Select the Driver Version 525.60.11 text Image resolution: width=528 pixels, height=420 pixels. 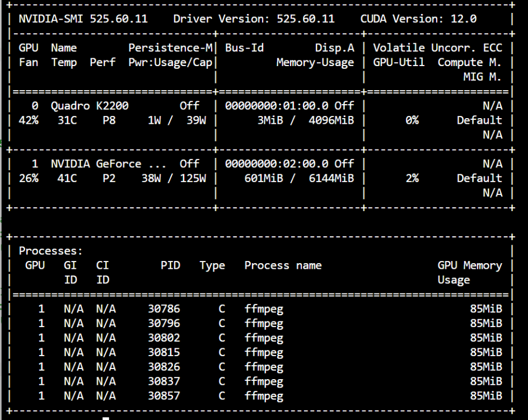[x=254, y=18]
